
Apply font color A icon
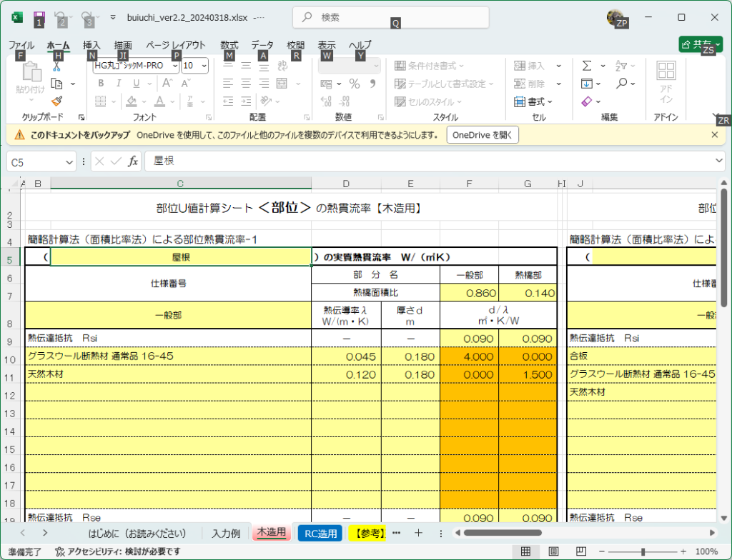[160, 101]
